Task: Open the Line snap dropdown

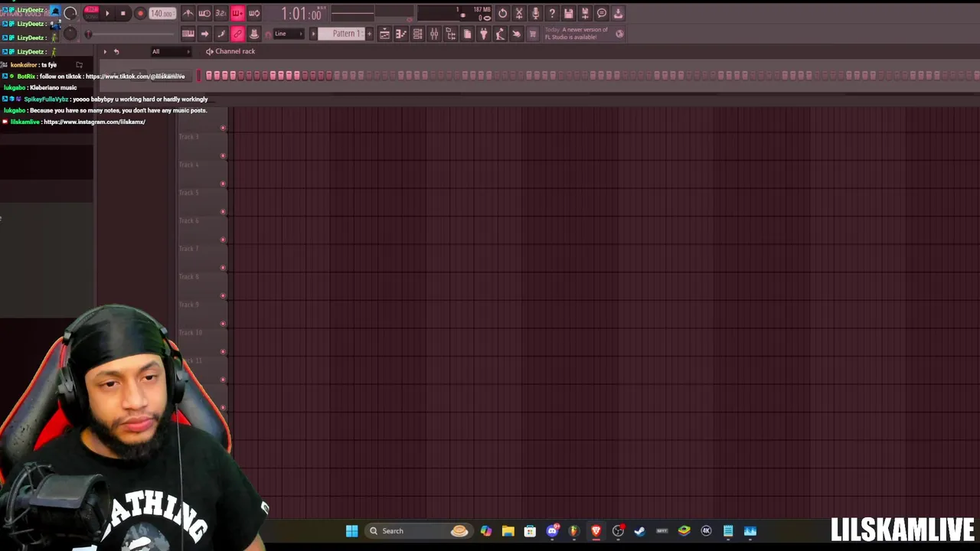Action: tap(289, 34)
